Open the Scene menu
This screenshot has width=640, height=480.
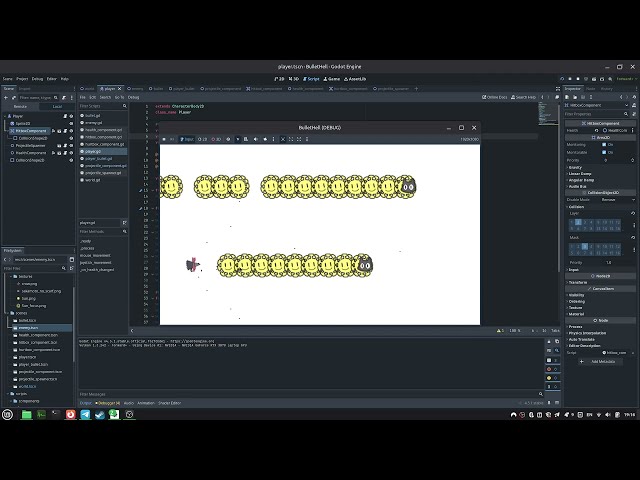[x=8, y=79]
